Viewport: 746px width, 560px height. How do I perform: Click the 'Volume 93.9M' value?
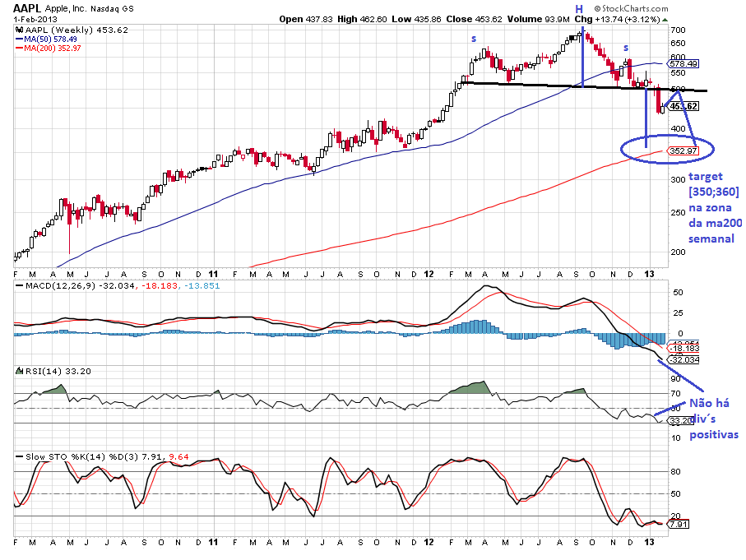click(x=538, y=19)
